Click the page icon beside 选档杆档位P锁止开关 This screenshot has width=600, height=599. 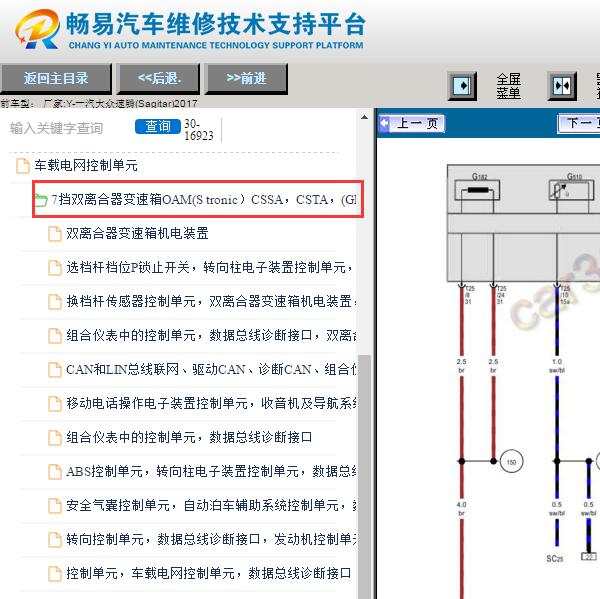point(55,268)
